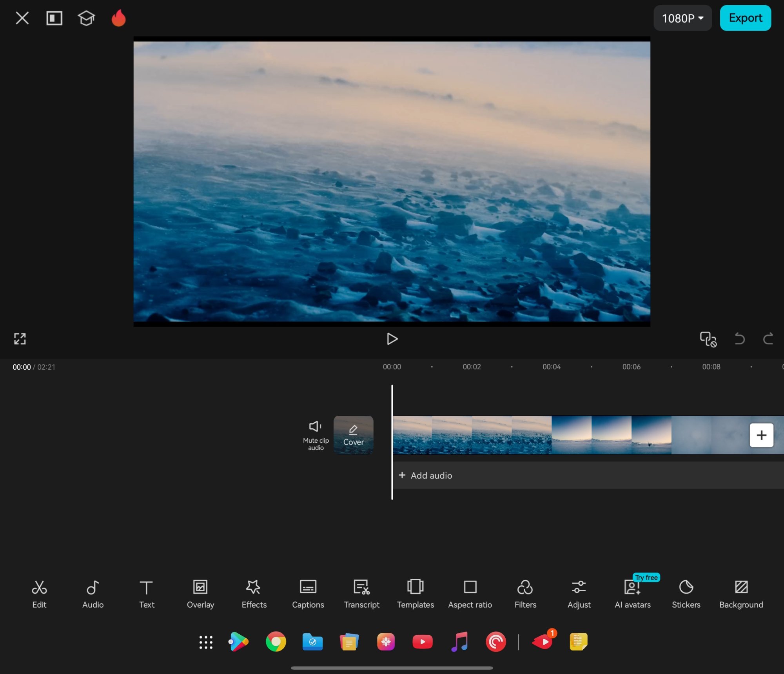Open the Background options menu
Image resolution: width=784 pixels, height=674 pixels.
(740, 594)
